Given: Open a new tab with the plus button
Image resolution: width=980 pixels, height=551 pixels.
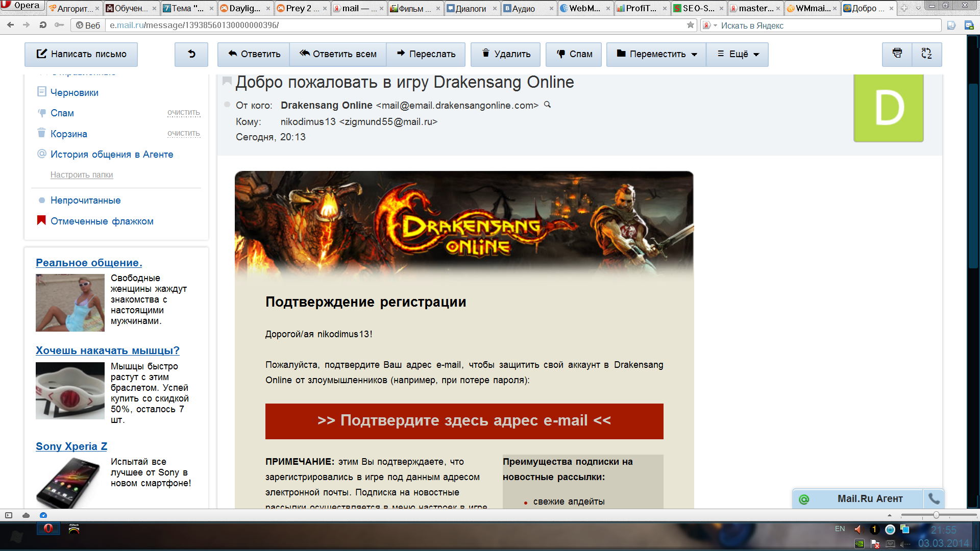Looking at the screenshot, I should point(904,8).
